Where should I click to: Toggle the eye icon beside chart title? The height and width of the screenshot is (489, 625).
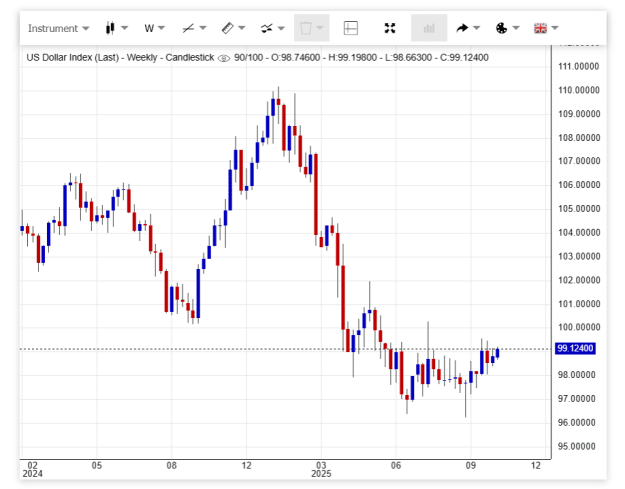point(224,58)
